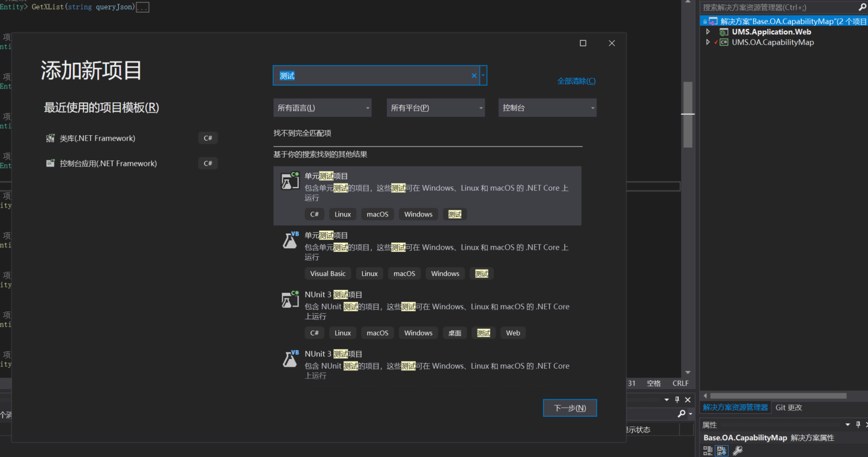Image resolution: width=868 pixels, height=457 pixels.
Task: Click the Solution Explorer horizontal scrollbar thumb
Action: [778, 396]
